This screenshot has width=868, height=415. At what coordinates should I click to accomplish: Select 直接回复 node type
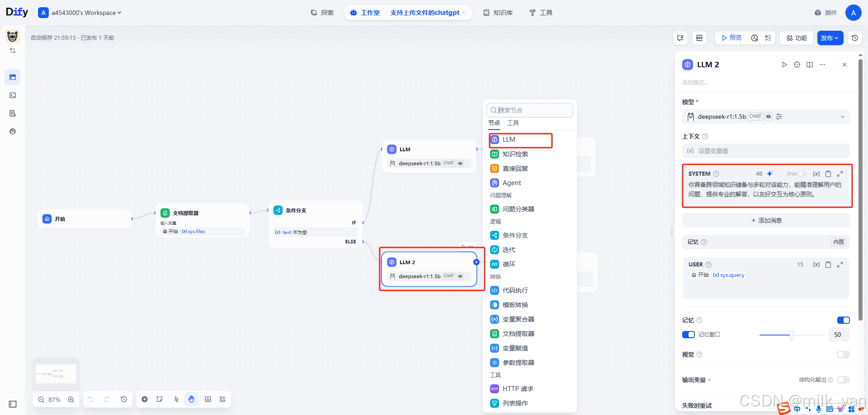click(530, 168)
